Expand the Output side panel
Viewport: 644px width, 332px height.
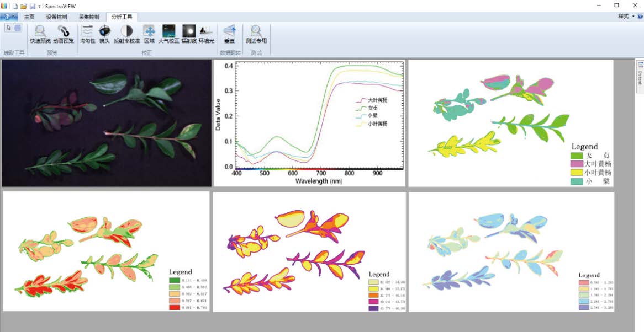pyautogui.click(x=640, y=72)
